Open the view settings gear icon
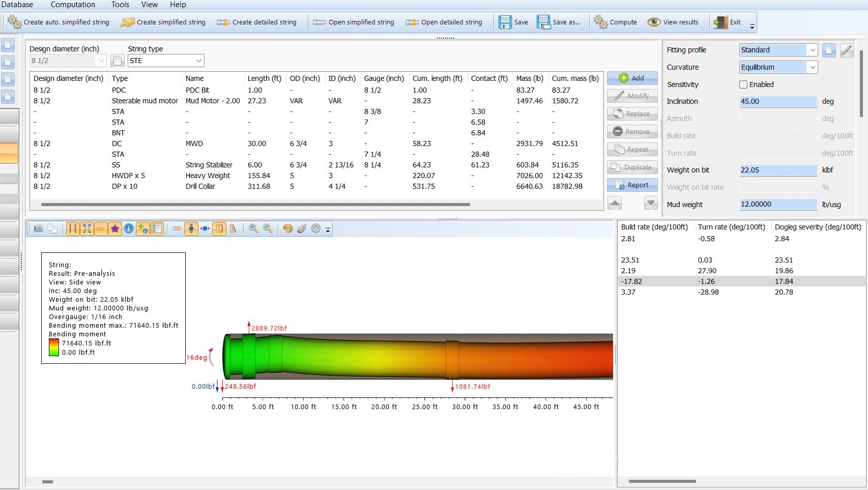The image size is (868, 490). (316, 228)
